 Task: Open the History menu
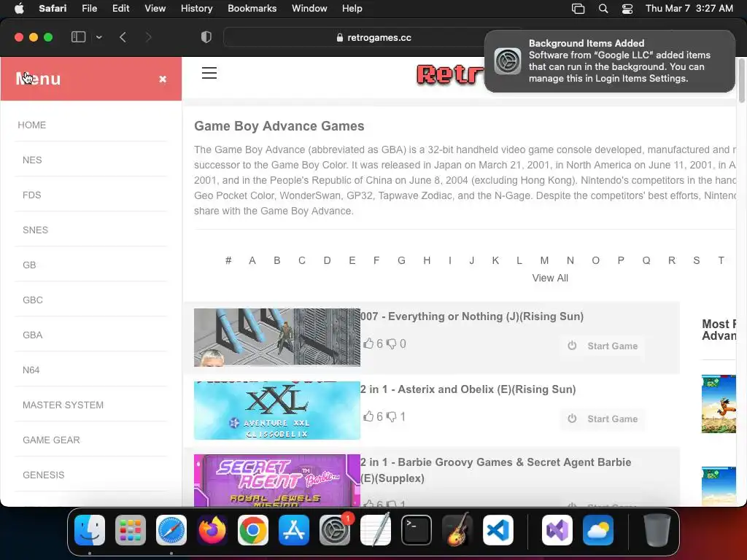tap(196, 8)
